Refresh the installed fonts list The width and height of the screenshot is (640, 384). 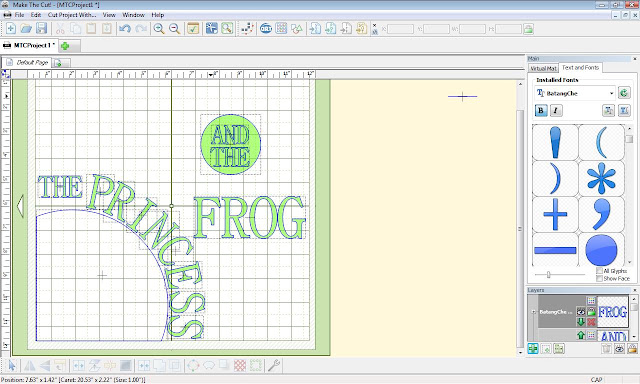(624, 93)
